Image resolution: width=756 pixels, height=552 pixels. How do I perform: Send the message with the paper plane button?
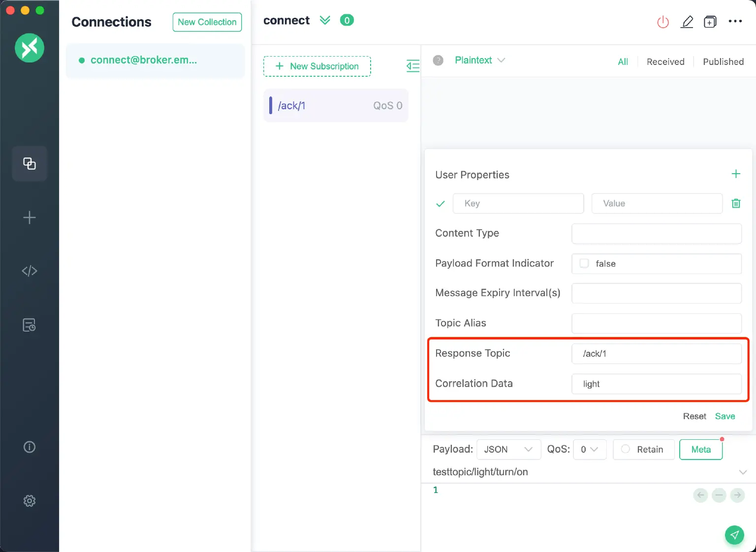tap(734, 535)
